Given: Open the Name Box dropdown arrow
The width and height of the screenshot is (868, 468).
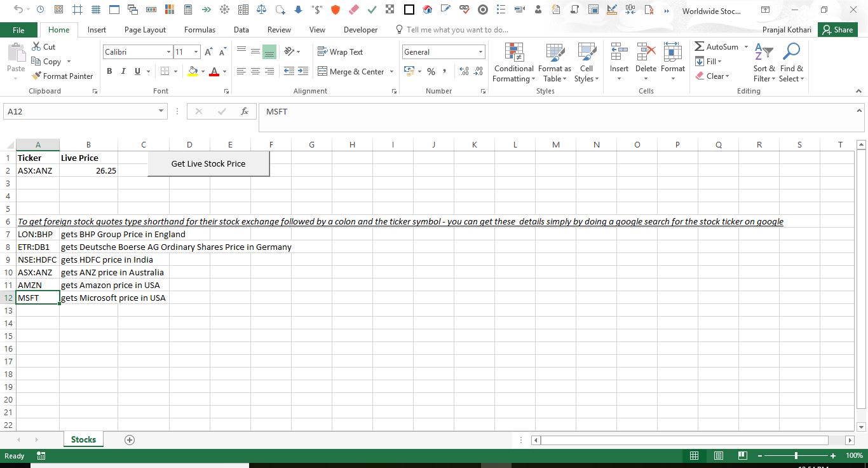Looking at the screenshot, I should click(161, 111).
